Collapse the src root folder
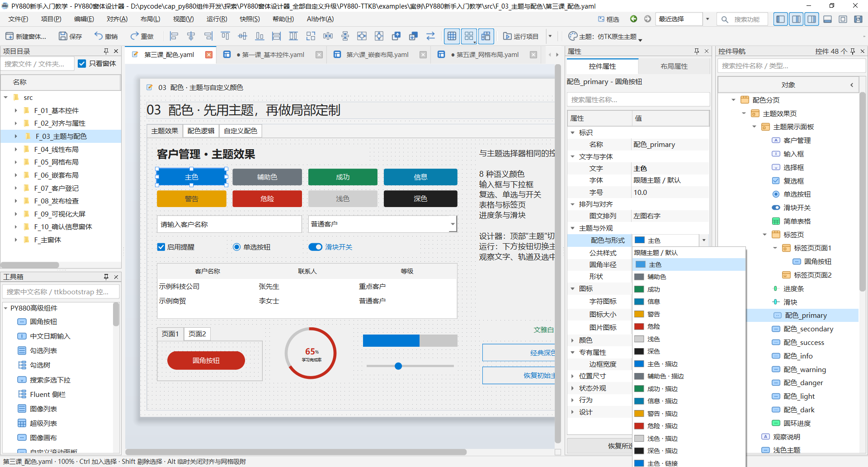 click(x=6, y=97)
